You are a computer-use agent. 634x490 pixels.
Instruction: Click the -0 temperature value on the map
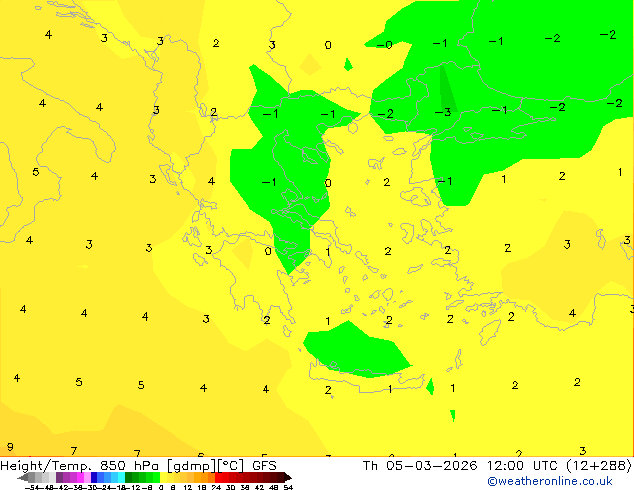tap(384, 44)
